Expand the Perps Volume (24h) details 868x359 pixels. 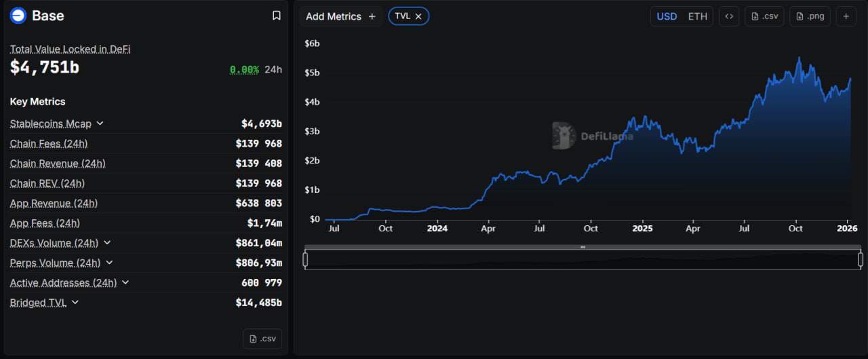109,263
